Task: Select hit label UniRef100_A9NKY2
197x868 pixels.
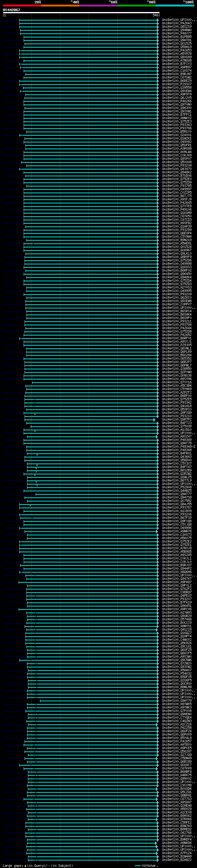Action: point(177,118)
